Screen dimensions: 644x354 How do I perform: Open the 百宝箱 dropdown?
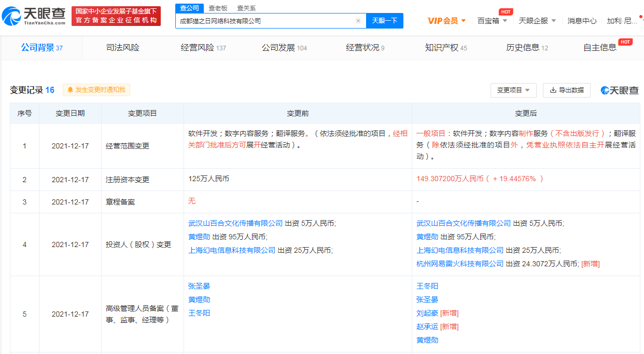click(x=492, y=21)
